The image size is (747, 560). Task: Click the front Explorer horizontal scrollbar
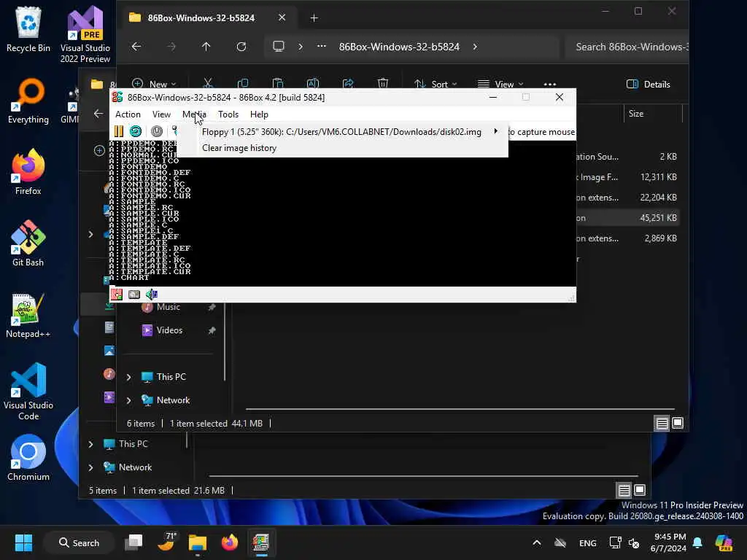pyautogui.click(x=460, y=409)
